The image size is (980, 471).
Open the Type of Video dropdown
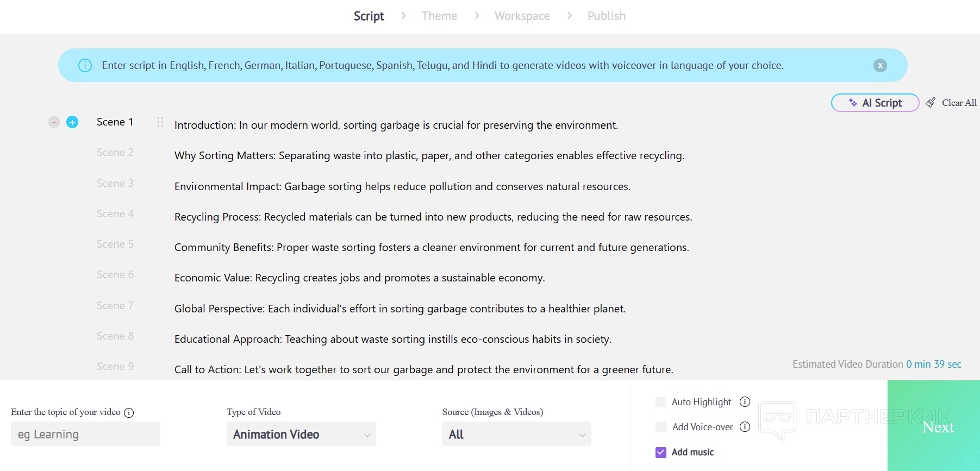(x=301, y=434)
